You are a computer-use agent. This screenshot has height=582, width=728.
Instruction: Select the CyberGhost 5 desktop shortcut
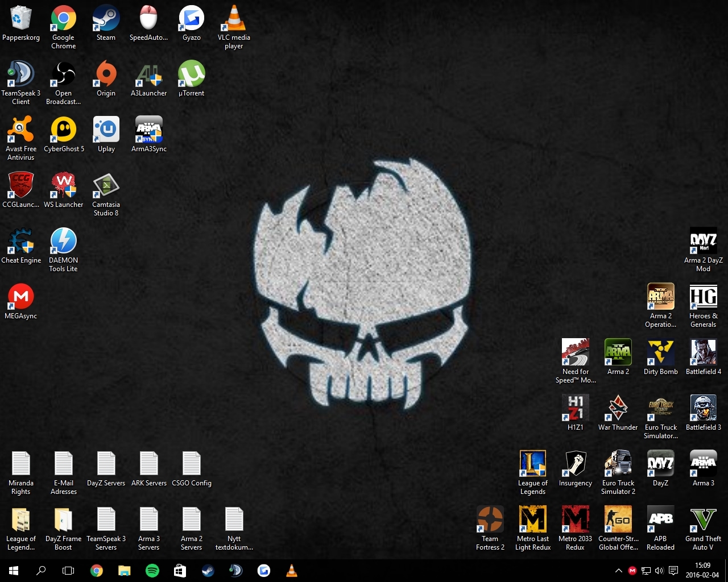[x=64, y=135]
